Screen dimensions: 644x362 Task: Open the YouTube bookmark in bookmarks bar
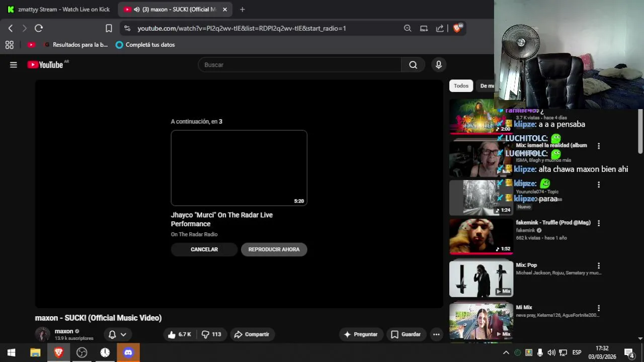[x=31, y=45]
